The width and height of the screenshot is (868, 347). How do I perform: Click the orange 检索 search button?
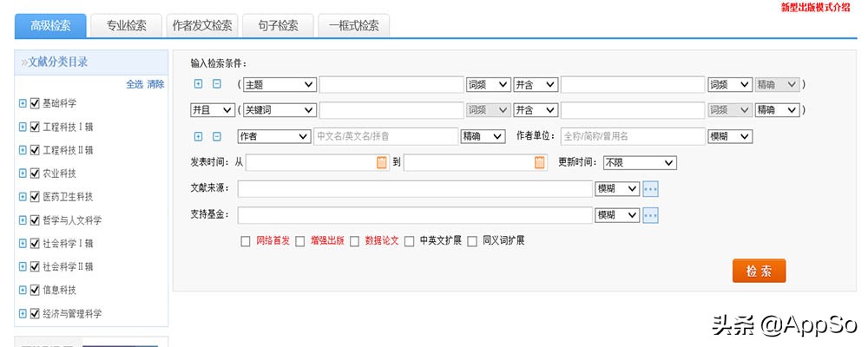[759, 271]
